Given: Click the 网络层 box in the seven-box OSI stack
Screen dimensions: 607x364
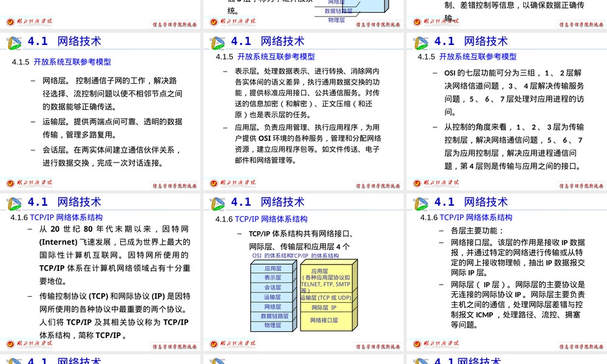Looking at the screenshot, I should click(x=272, y=307).
